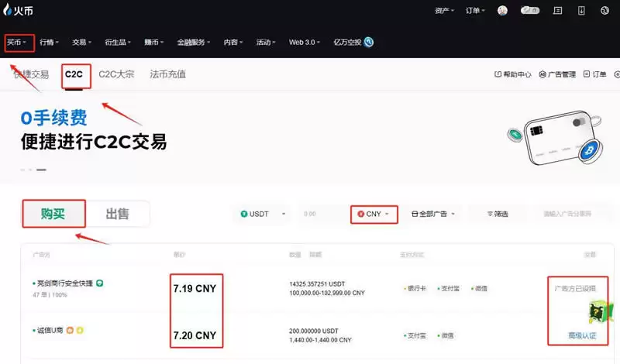Image resolution: width=620 pixels, height=364 pixels.
Task: Open the 广告管理 link
Action: 561,74
